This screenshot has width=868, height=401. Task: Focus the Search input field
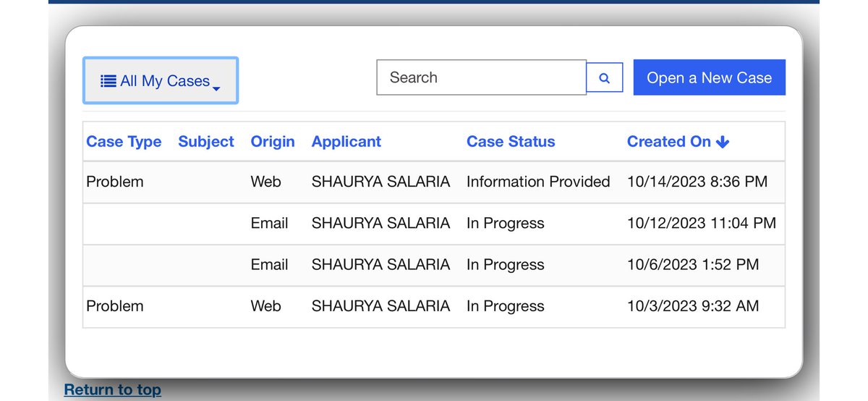[x=482, y=77]
